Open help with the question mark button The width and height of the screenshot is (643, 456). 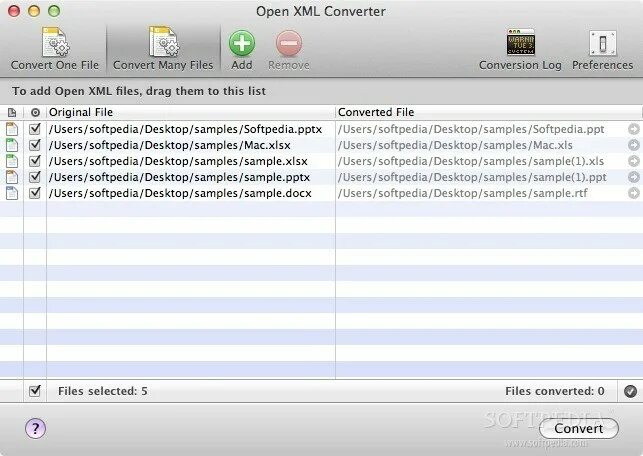tap(36, 429)
